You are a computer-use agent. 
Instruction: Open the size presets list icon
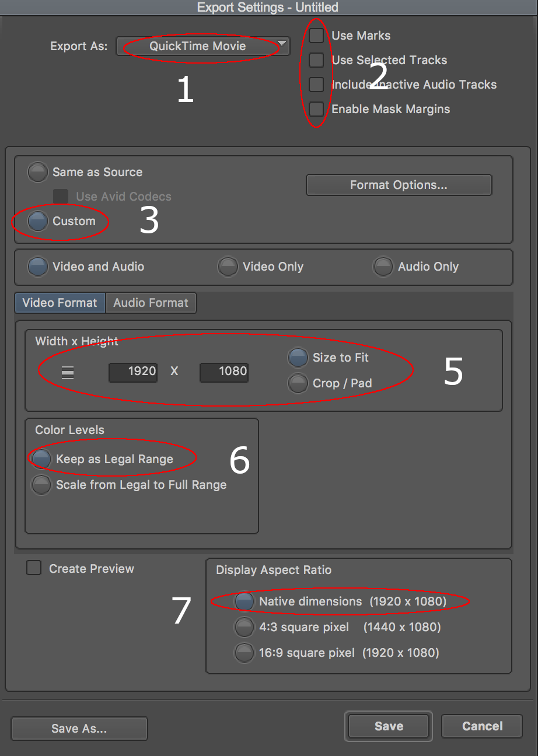click(x=68, y=372)
